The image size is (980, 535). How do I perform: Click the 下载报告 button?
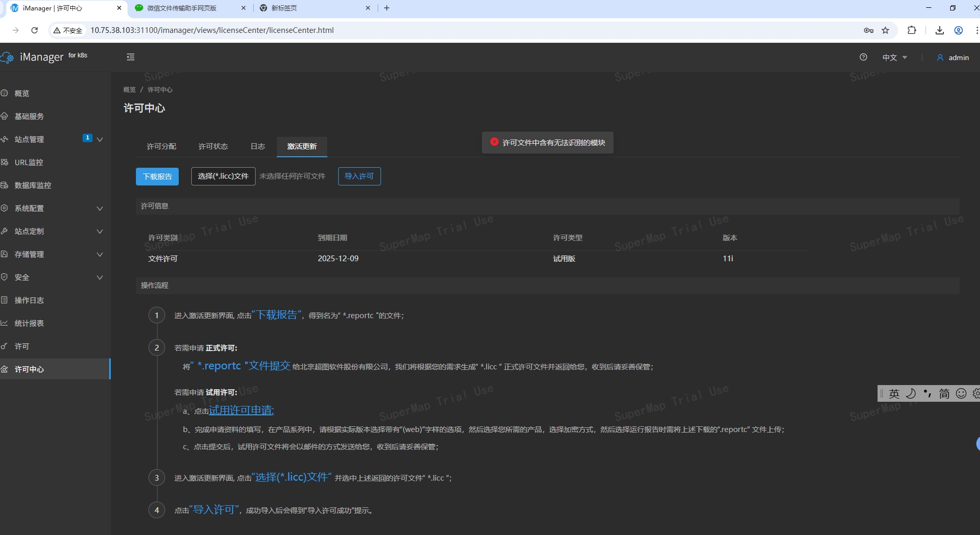tap(157, 177)
